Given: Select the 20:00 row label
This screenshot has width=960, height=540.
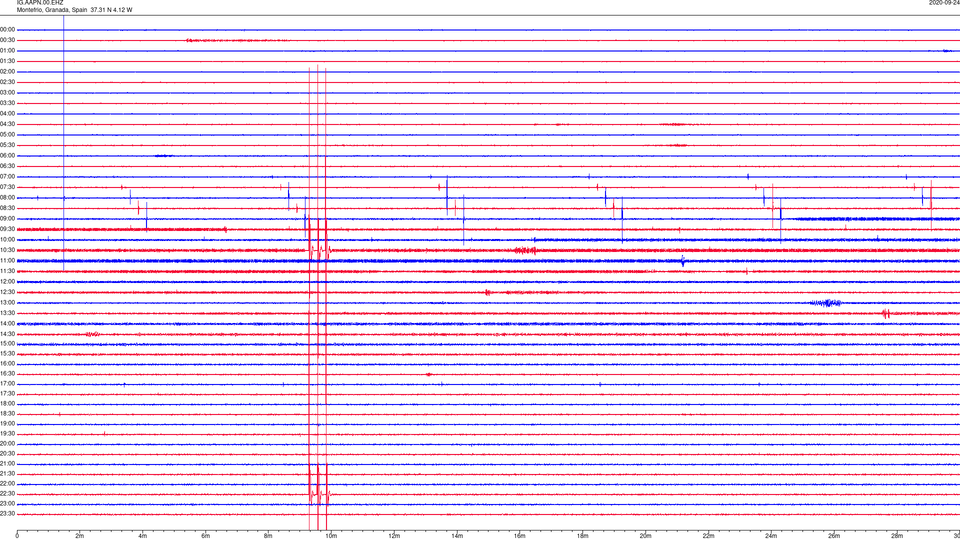Looking at the screenshot, I should pos(8,444).
